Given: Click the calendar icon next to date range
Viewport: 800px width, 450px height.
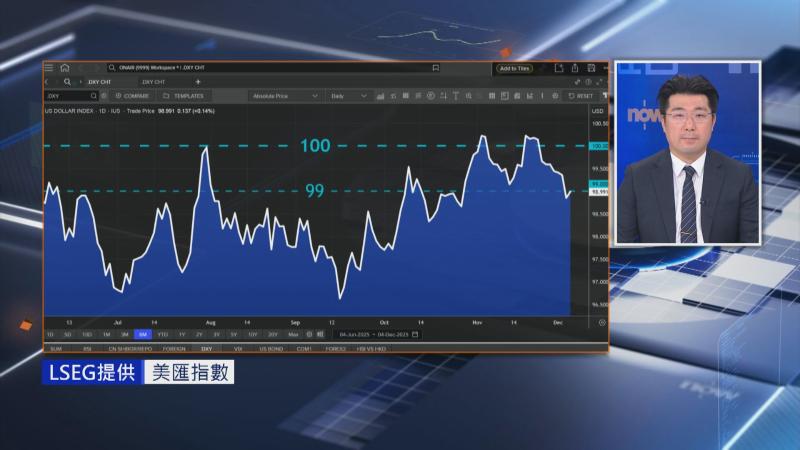Looking at the screenshot, I should coord(415,334).
